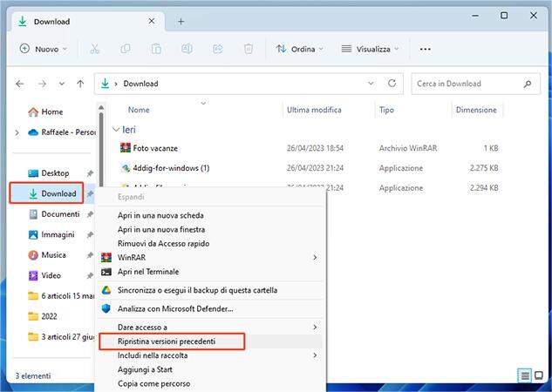This screenshot has width=552, height=392.
Task: Go forward with the right arrow
Action: point(42,84)
